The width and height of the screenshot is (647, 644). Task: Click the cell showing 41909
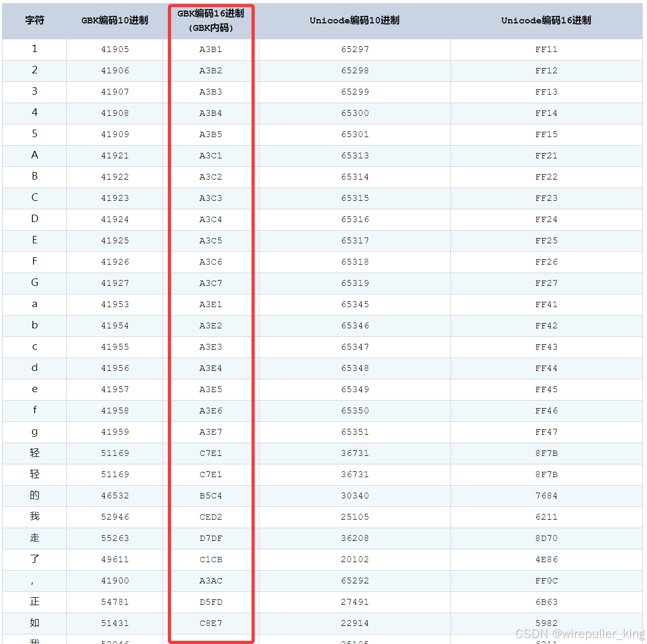coord(115,134)
